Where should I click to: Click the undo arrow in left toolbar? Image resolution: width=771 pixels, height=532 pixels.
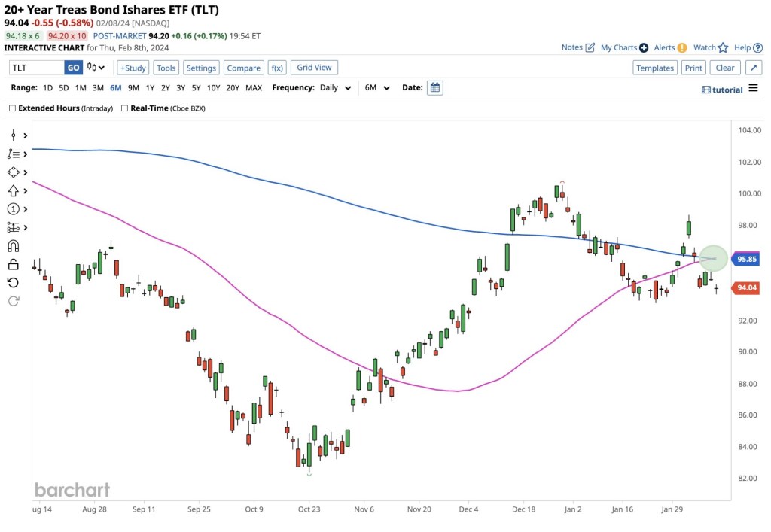point(14,282)
